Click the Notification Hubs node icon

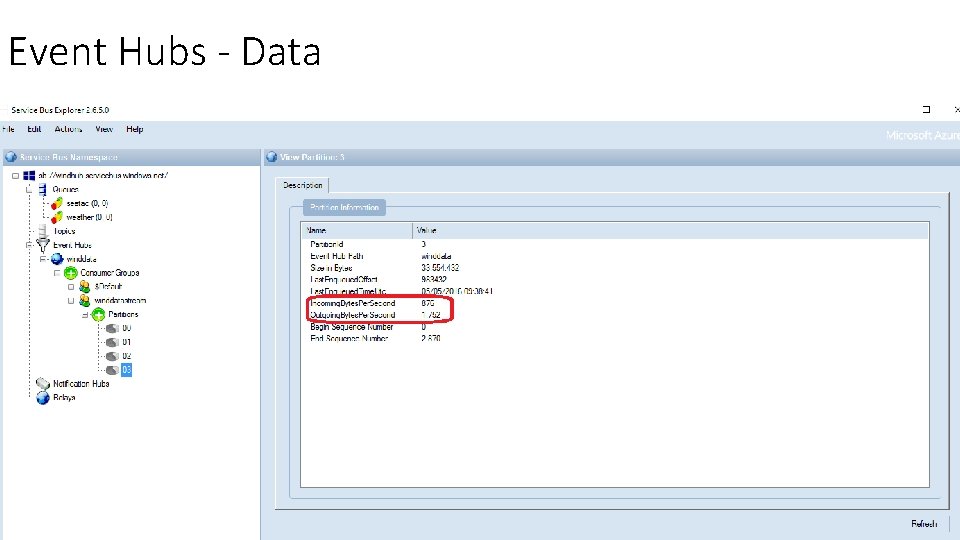click(x=42, y=384)
